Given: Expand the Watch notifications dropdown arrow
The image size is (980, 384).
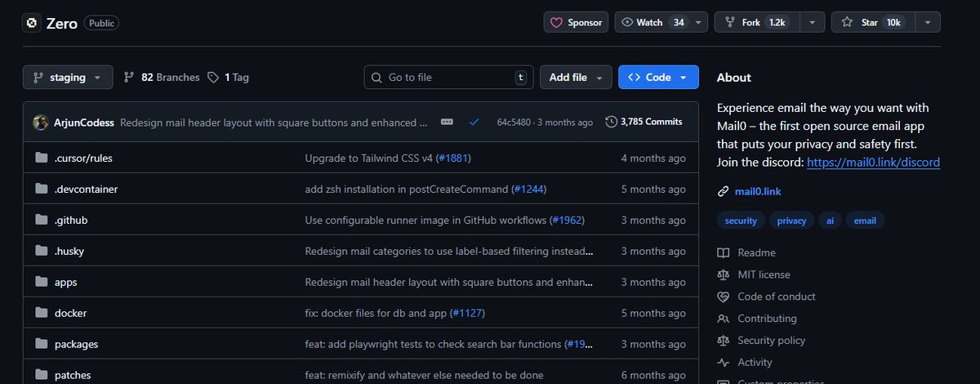Looking at the screenshot, I should pos(698,22).
